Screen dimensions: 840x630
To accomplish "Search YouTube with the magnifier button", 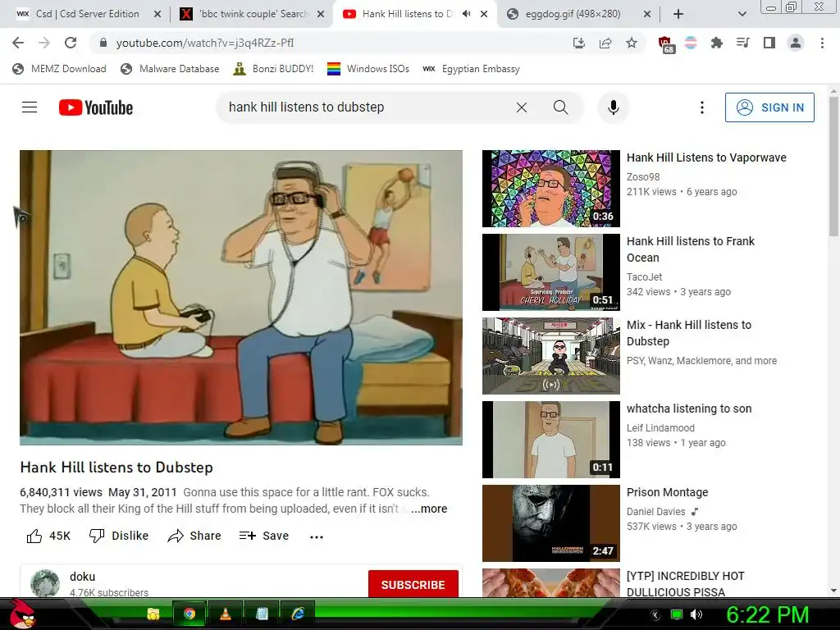I will point(561,107).
